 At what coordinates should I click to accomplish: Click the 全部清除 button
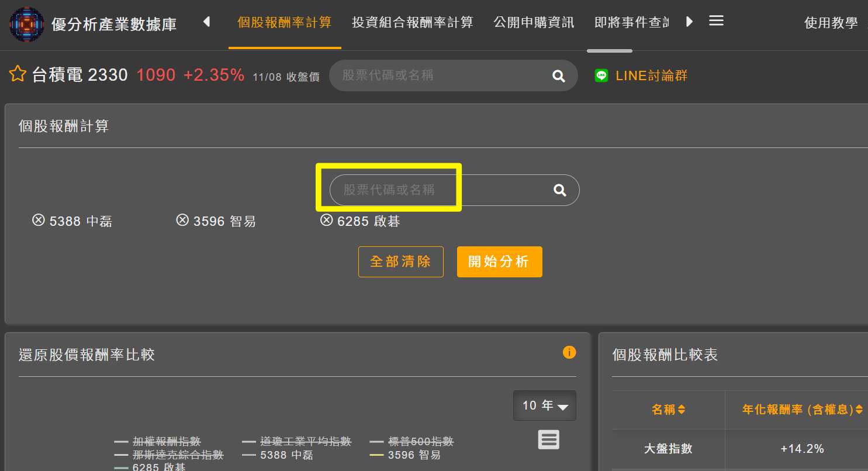coord(401,262)
